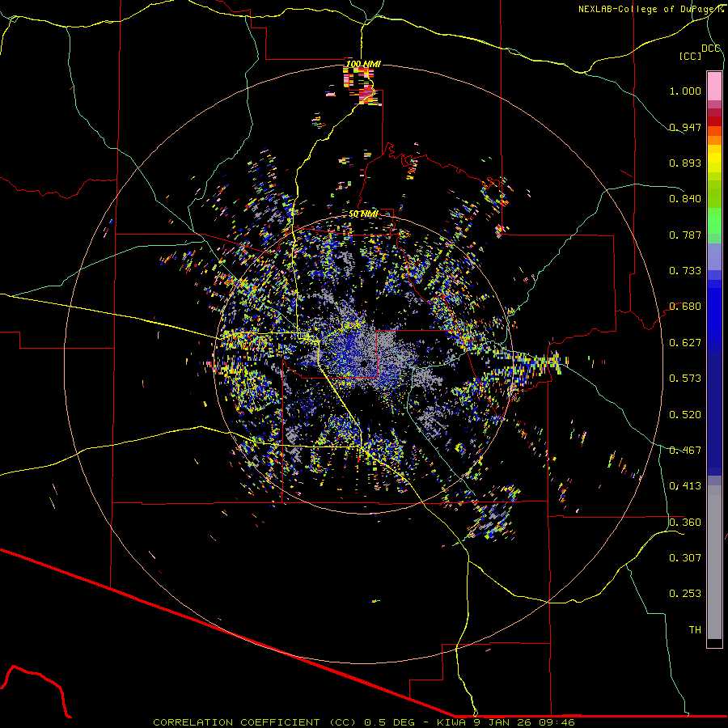Viewport: 728px width, 728px height.
Task: Select the 0.520 legend value
Action: click(685, 415)
